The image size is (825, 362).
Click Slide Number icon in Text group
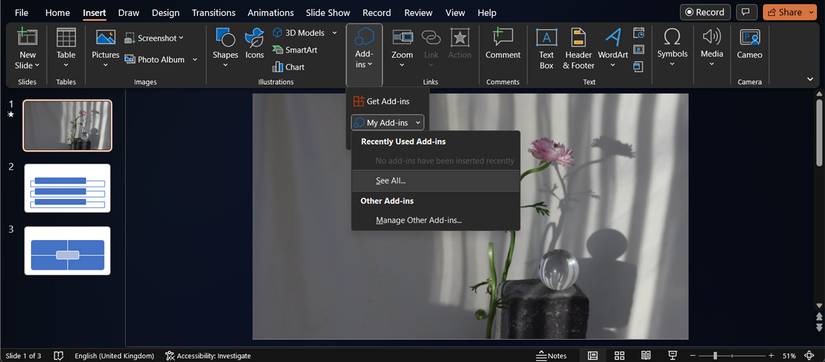pyautogui.click(x=639, y=50)
